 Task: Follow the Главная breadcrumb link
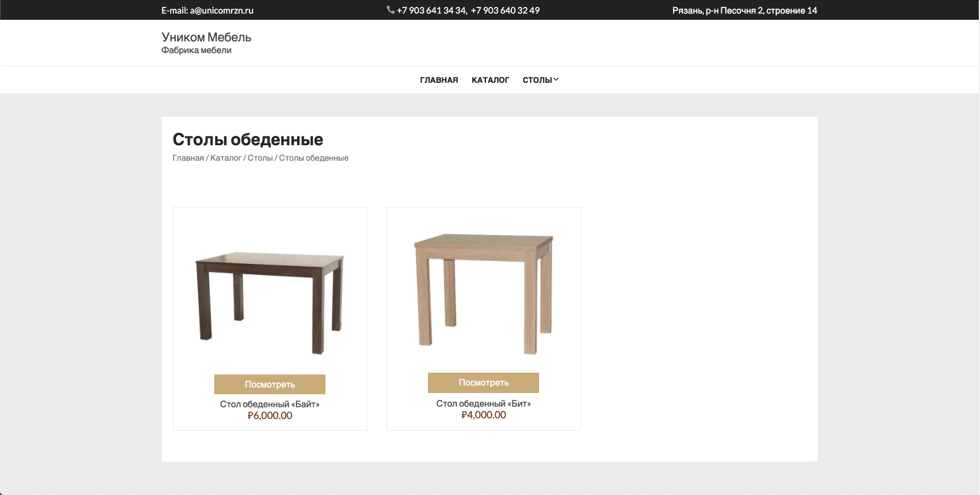point(188,158)
